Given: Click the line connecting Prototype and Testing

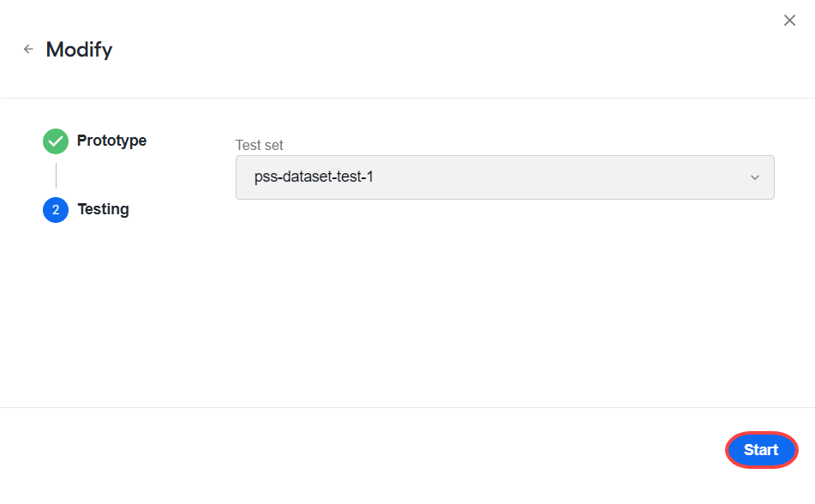Looking at the screenshot, I should [x=56, y=175].
